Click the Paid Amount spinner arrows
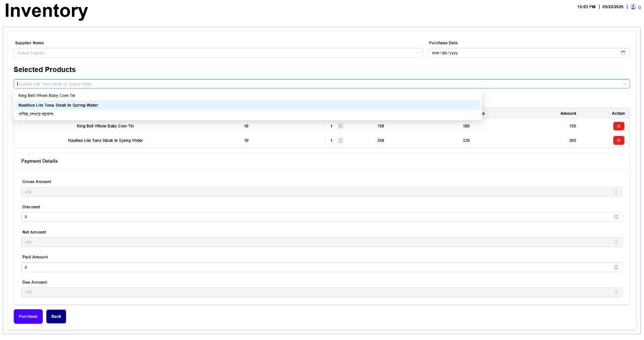This screenshot has width=644, height=340. click(616, 267)
